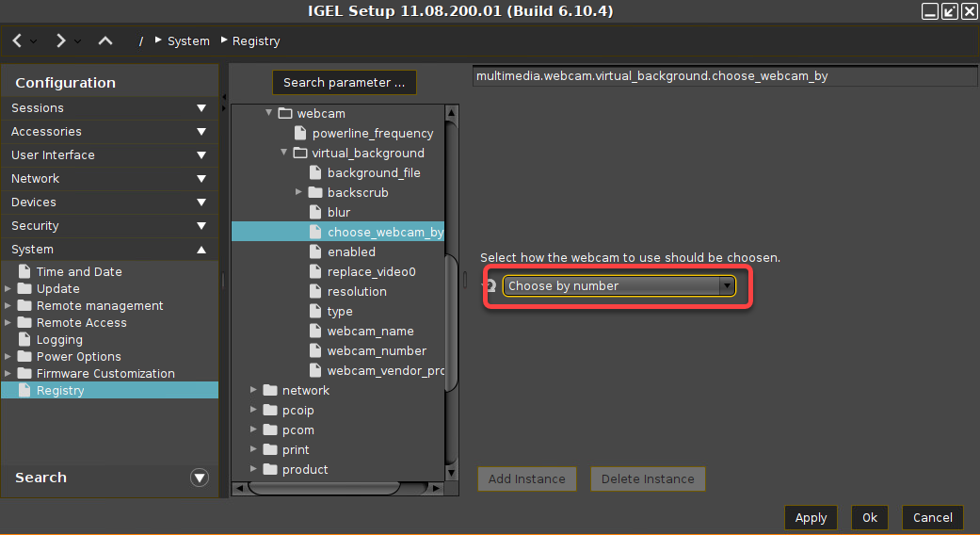Screen dimensions: 980x535
Task: Click the blur parameter file icon
Action: pyautogui.click(x=315, y=213)
